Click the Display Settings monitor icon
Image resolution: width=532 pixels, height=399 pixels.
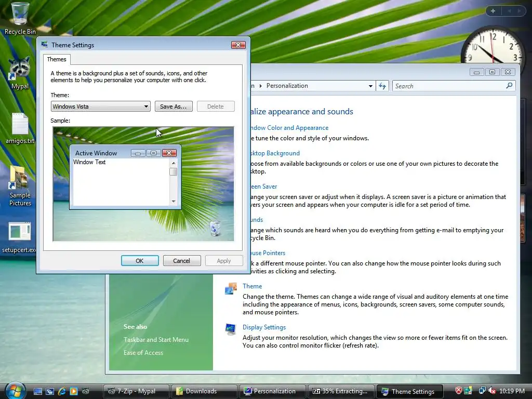click(231, 329)
